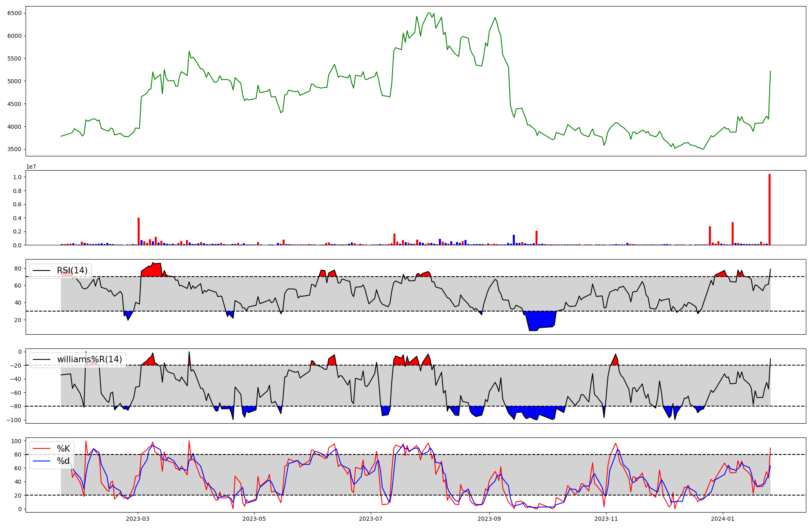Select the 2023-09 x-axis date label
This screenshot has height=528, width=812.
pyautogui.click(x=489, y=519)
